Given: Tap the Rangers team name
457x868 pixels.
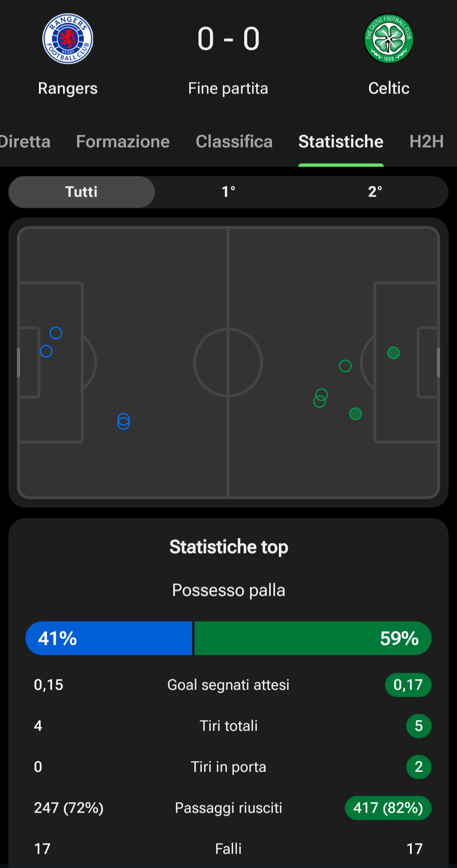Looking at the screenshot, I should (x=68, y=88).
